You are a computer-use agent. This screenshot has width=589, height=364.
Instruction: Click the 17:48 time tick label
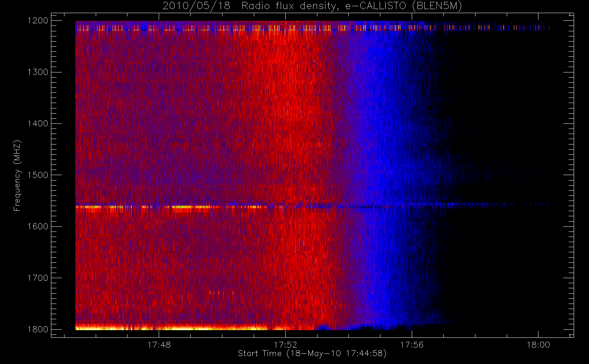pos(159,345)
